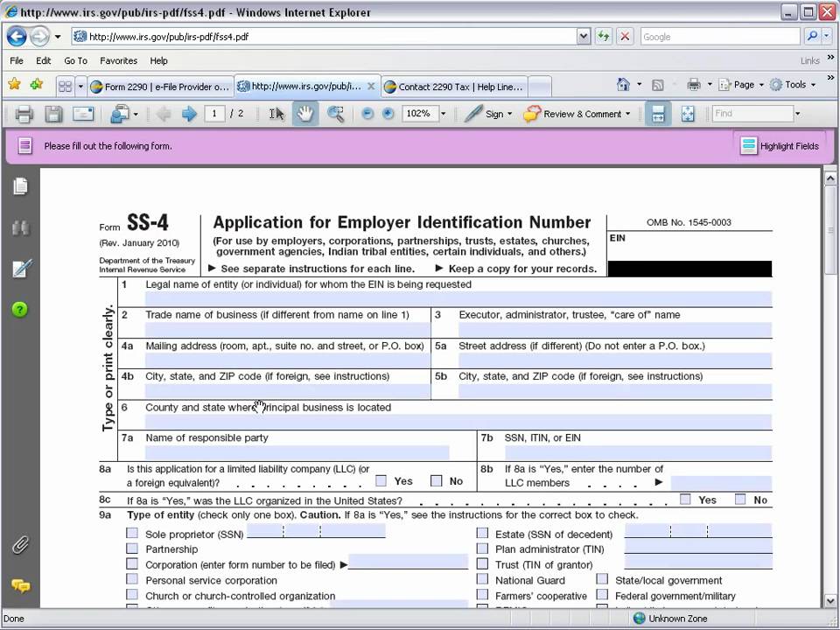This screenshot has width=840, height=630.
Task: Click the Fit Width scrolling icon
Action: point(658,114)
